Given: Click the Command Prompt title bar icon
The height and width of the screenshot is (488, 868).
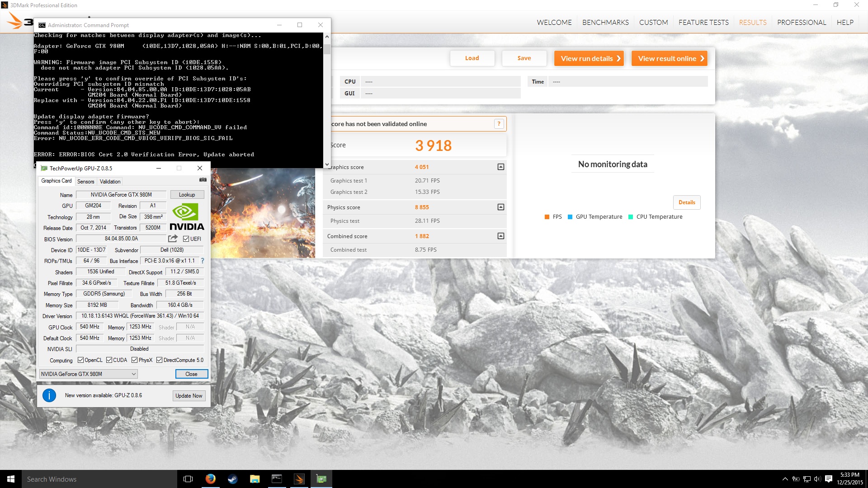Looking at the screenshot, I should [x=42, y=25].
